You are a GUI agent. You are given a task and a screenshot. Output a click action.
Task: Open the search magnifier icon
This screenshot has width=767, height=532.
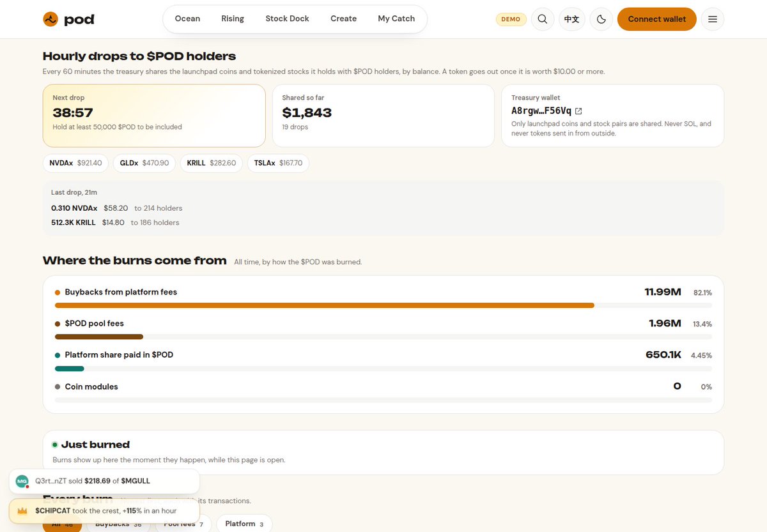click(x=543, y=19)
